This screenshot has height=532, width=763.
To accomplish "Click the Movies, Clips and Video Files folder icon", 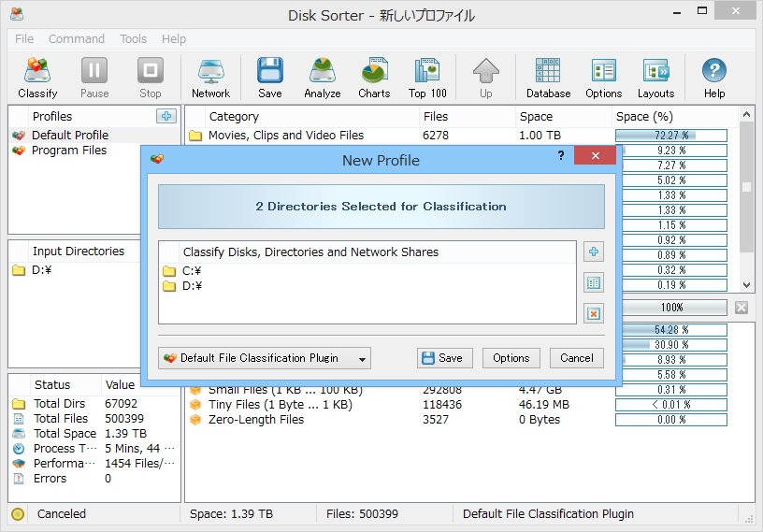I will 195,136.
